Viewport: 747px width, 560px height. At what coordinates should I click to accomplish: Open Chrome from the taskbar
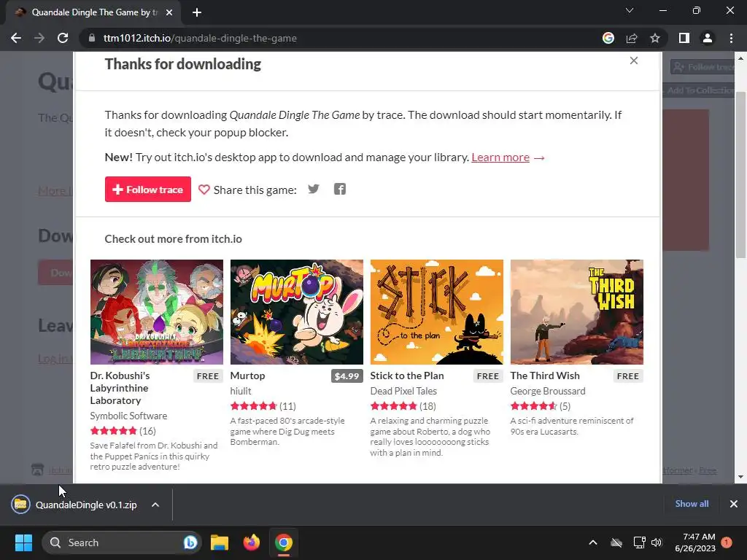[284, 542]
